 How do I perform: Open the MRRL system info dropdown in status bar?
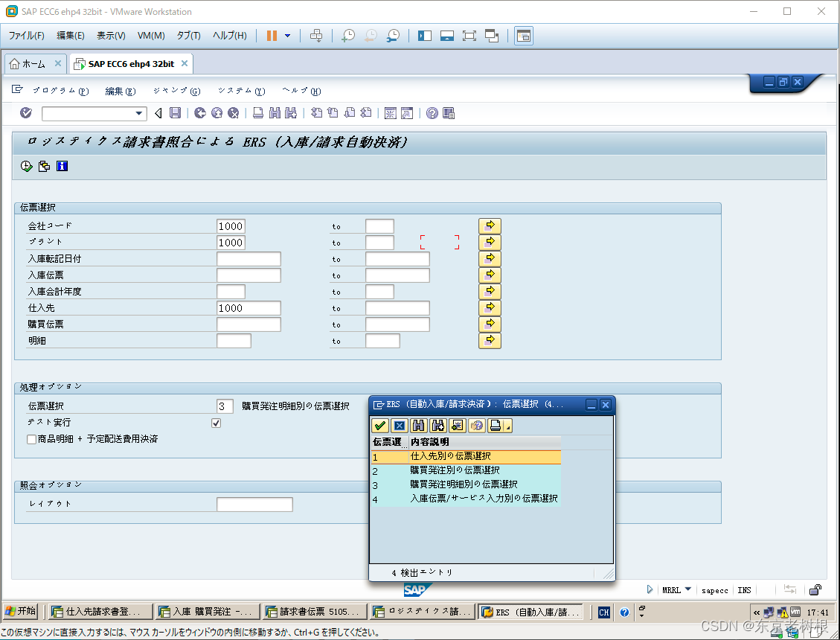[x=688, y=589]
